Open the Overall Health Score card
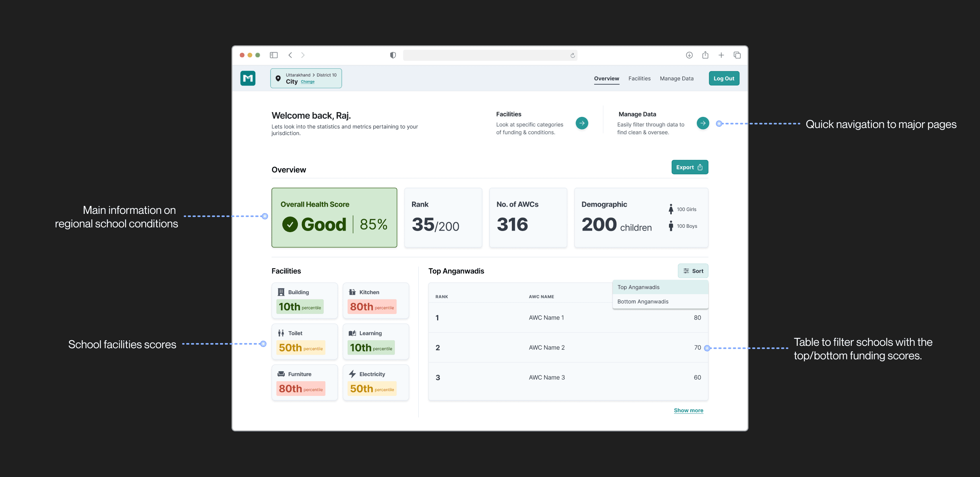Screen dimensions: 980x477 (334, 218)
